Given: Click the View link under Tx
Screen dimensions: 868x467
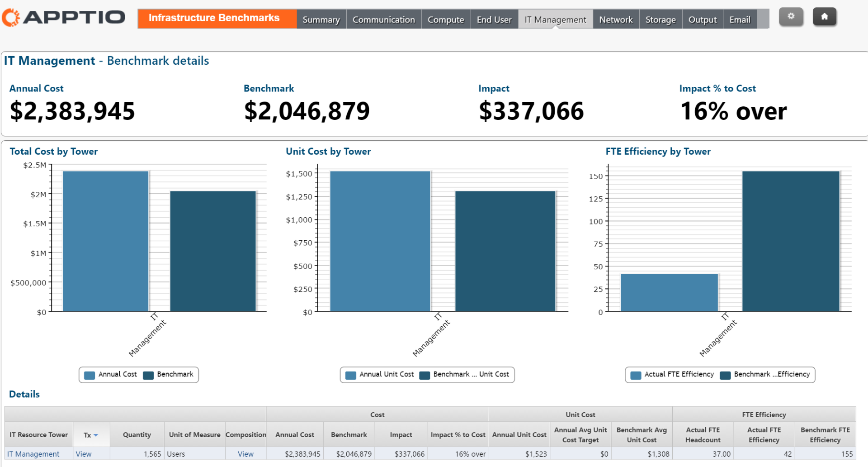Looking at the screenshot, I should point(84,454).
